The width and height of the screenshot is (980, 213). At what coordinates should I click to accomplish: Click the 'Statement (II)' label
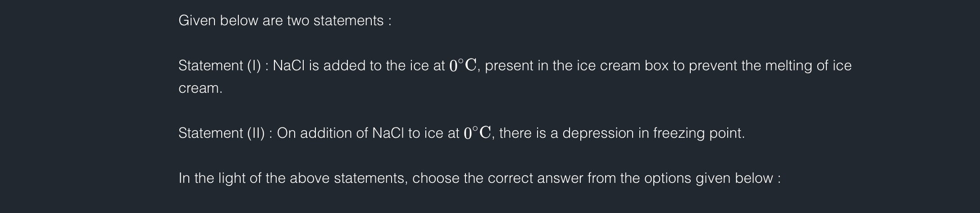click(x=221, y=133)
